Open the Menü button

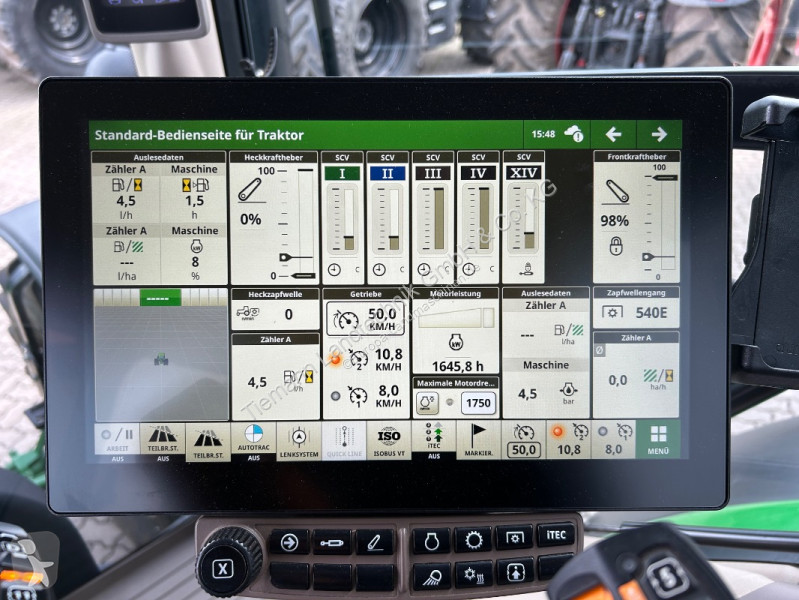[658, 440]
